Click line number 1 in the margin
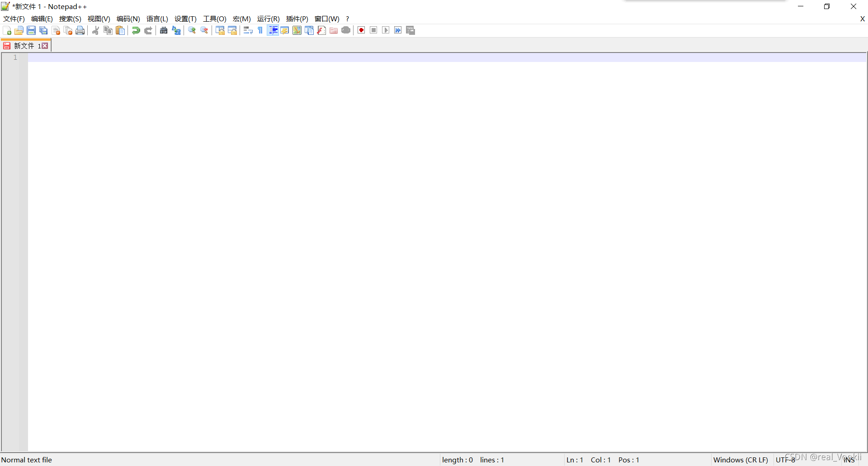 click(x=15, y=57)
